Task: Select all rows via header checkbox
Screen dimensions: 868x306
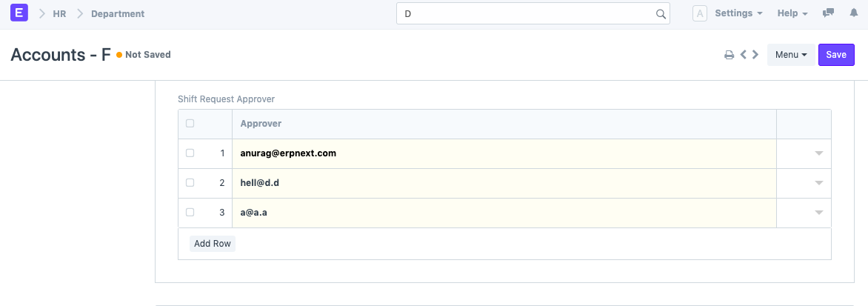Action: click(x=190, y=124)
